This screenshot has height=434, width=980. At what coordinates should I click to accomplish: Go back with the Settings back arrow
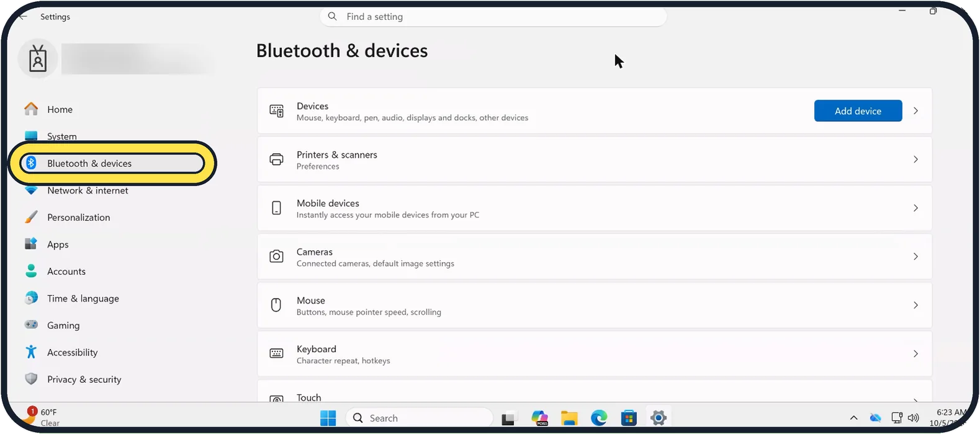pyautogui.click(x=22, y=17)
